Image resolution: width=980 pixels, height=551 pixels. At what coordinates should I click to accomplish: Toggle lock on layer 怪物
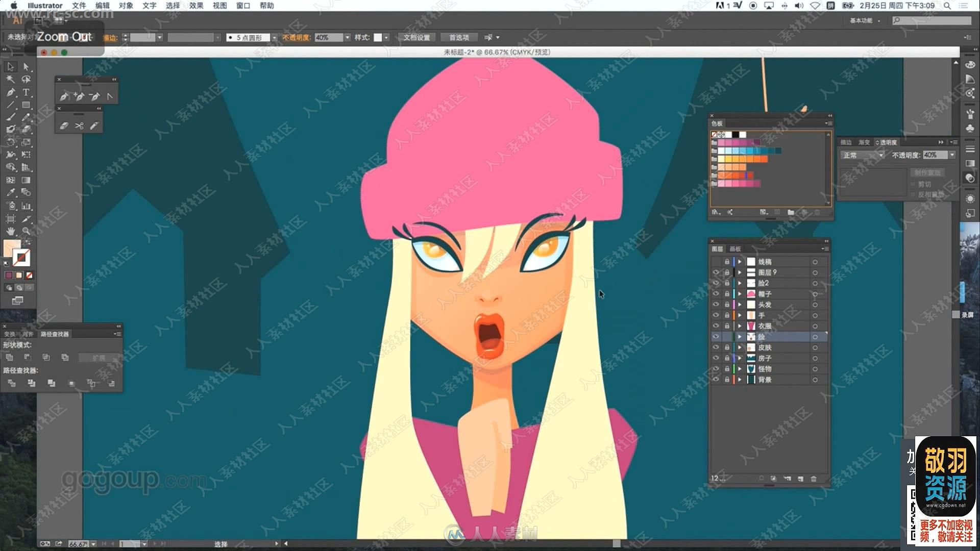(x=727, y=369)
